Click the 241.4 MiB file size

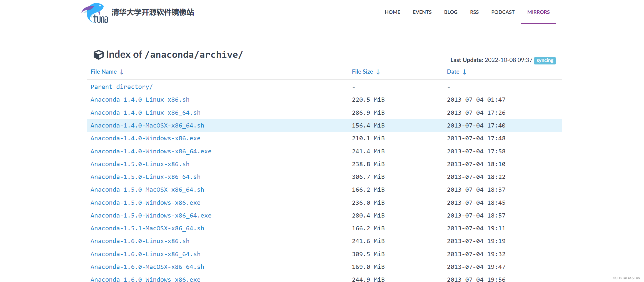point(368,151)
